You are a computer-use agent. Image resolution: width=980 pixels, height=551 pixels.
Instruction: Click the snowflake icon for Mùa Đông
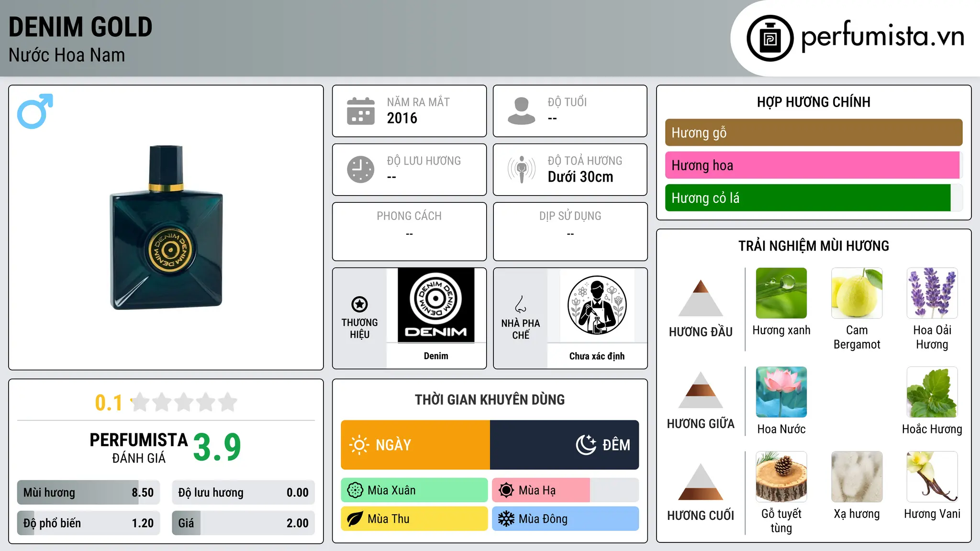[506, 519]
